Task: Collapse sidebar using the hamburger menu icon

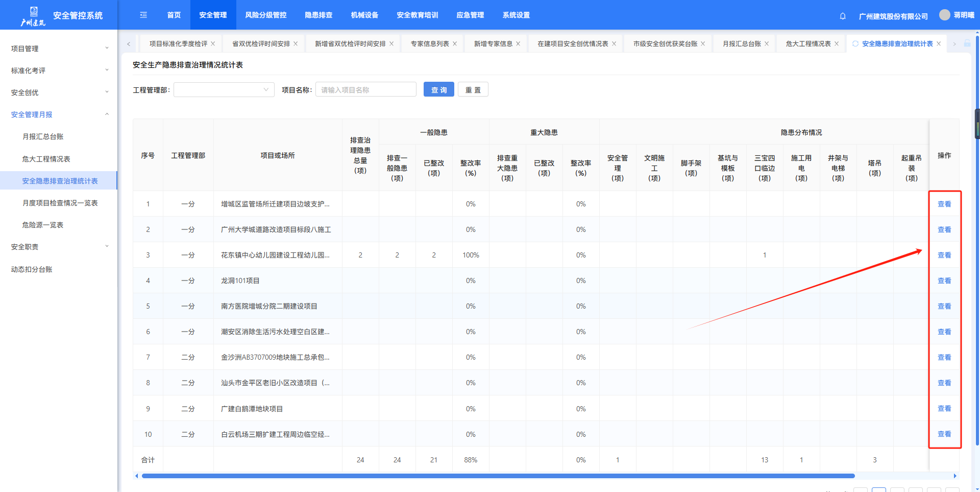Action: (143, 15)
